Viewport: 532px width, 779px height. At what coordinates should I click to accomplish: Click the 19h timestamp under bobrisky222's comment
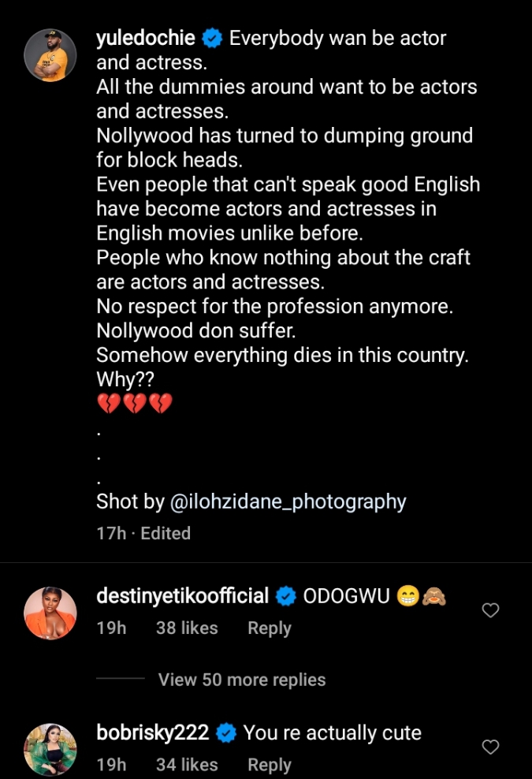[111, 765]
